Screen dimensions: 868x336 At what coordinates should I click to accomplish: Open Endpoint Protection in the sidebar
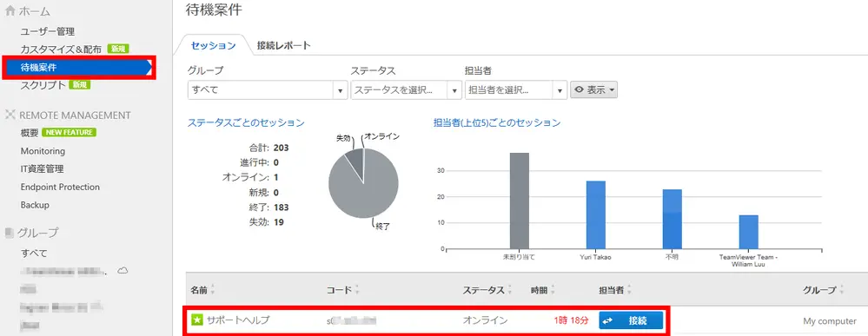(60, 187)
